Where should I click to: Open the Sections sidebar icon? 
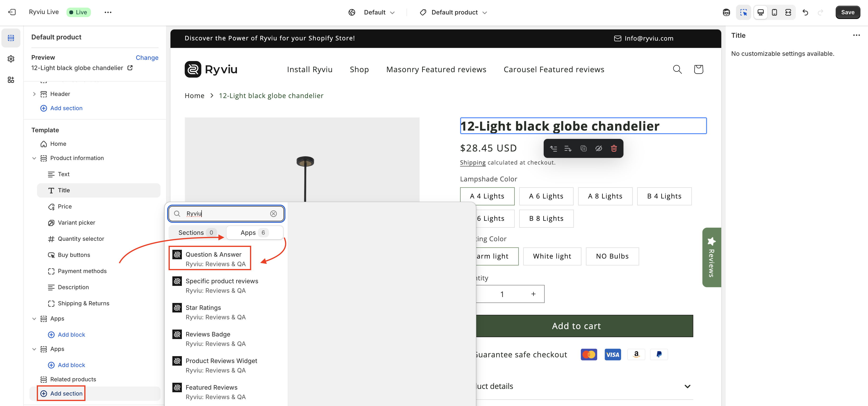11,38
